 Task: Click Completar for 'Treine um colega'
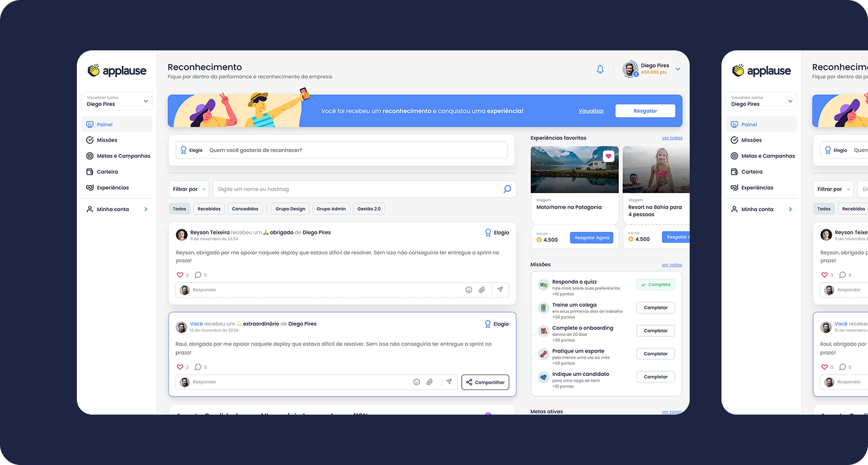(656, 307)
